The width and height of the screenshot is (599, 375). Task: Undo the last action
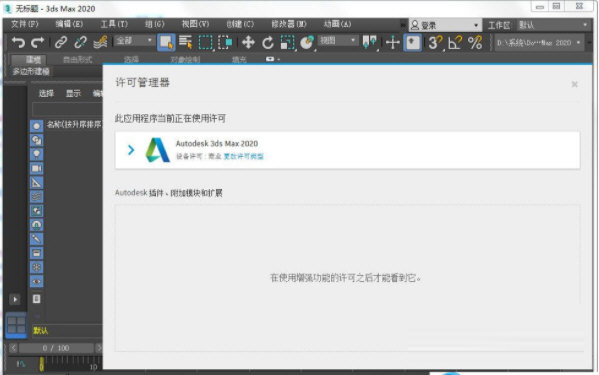[x=18, y=42]
